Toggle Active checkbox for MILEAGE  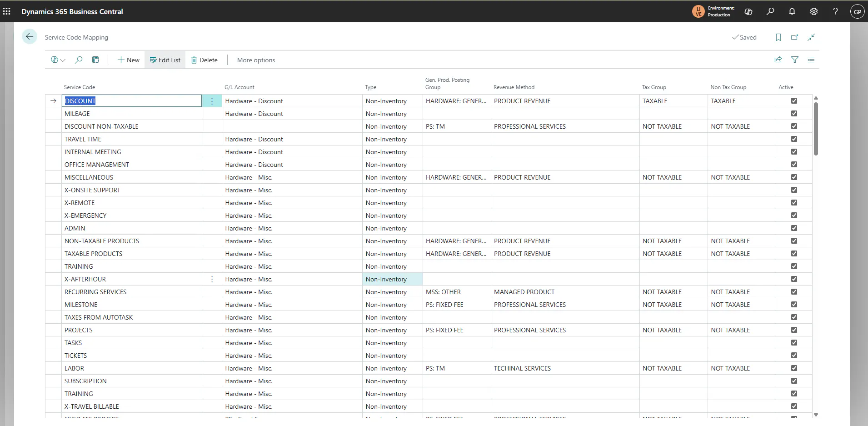coord(794,113)
